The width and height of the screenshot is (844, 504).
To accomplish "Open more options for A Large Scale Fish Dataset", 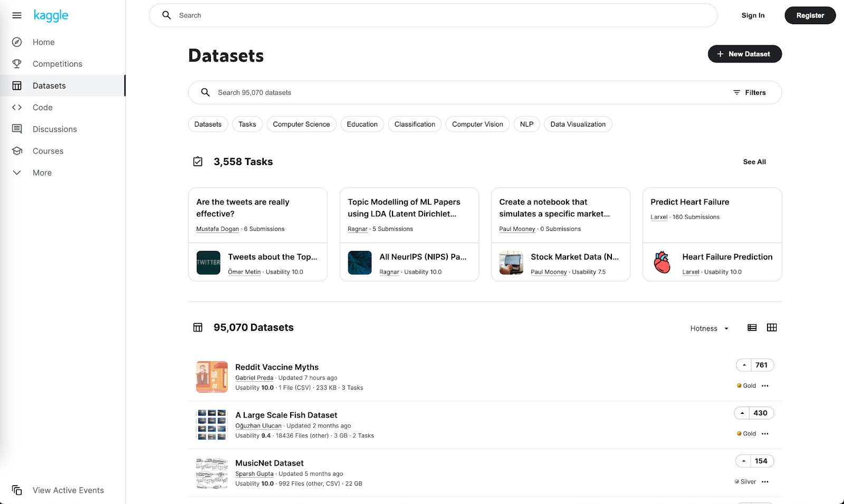I will pyautogui.click(x=765, y=434).
